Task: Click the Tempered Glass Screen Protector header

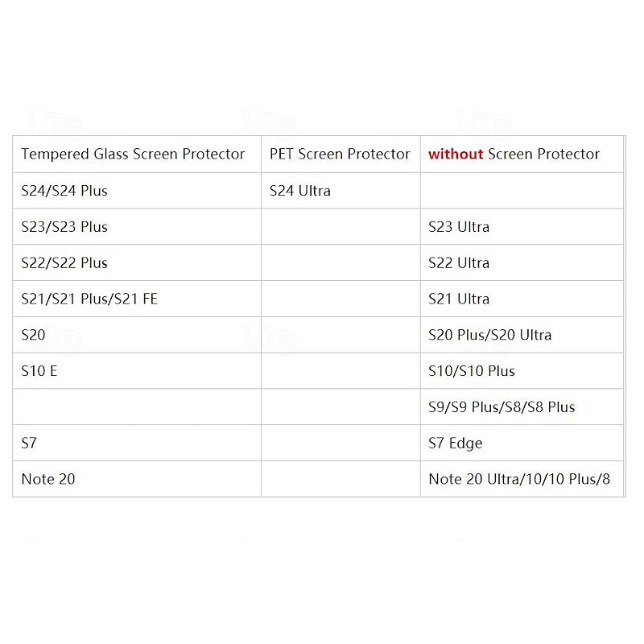Action: point(133,154)
